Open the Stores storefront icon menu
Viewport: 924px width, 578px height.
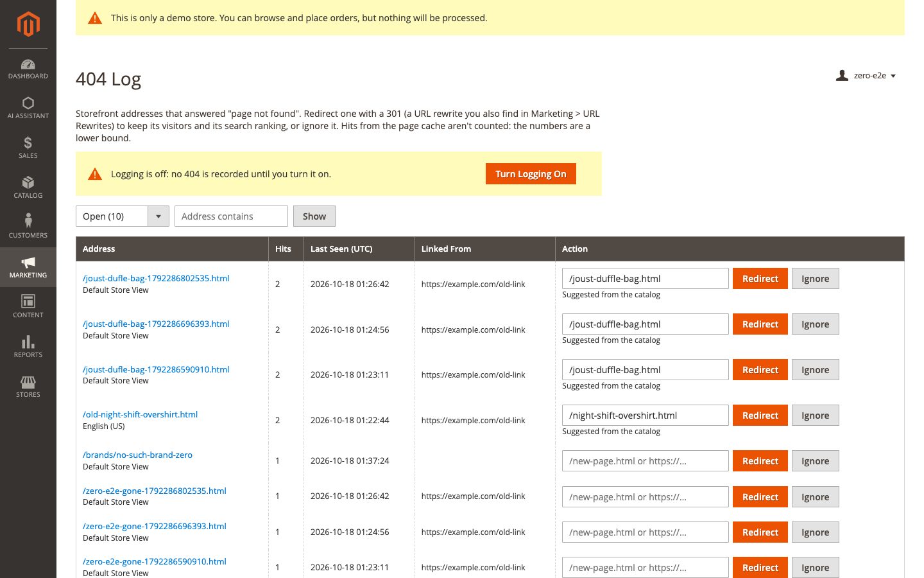pos(28,387)
